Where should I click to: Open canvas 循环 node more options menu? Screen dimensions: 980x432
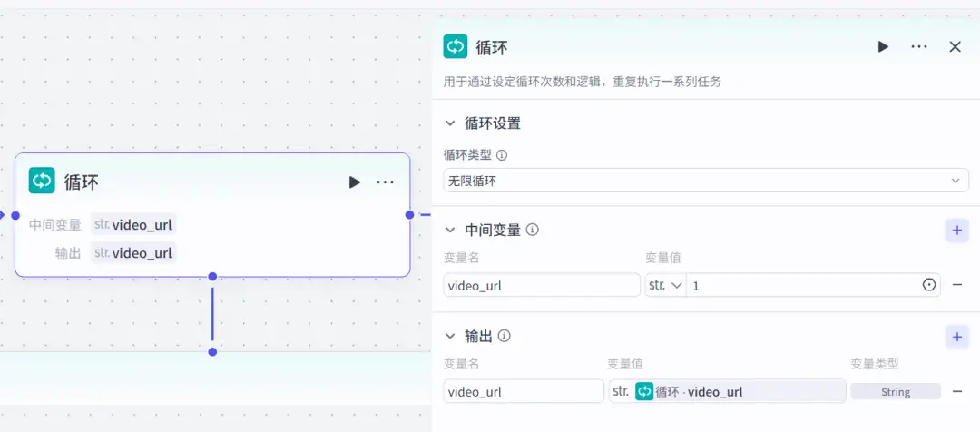(385, 182)
